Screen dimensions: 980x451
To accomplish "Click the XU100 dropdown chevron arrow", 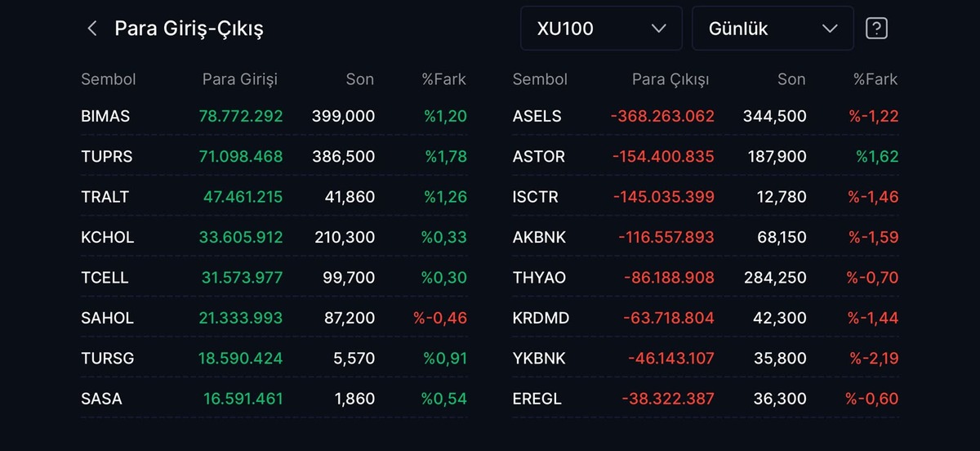I will 659,29.
